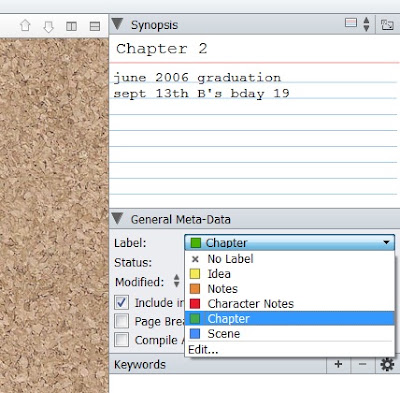Click the Label field caption text
The image size is (400, 393).
130,243
